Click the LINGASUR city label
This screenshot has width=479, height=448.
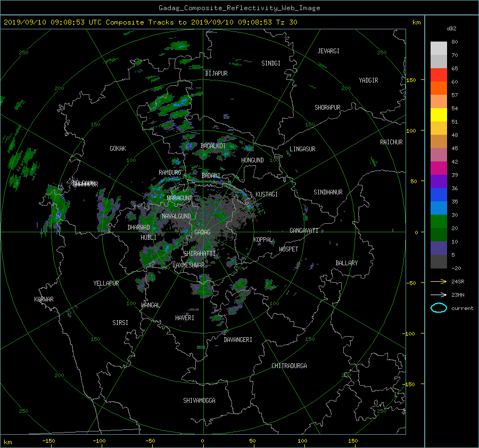302,149
